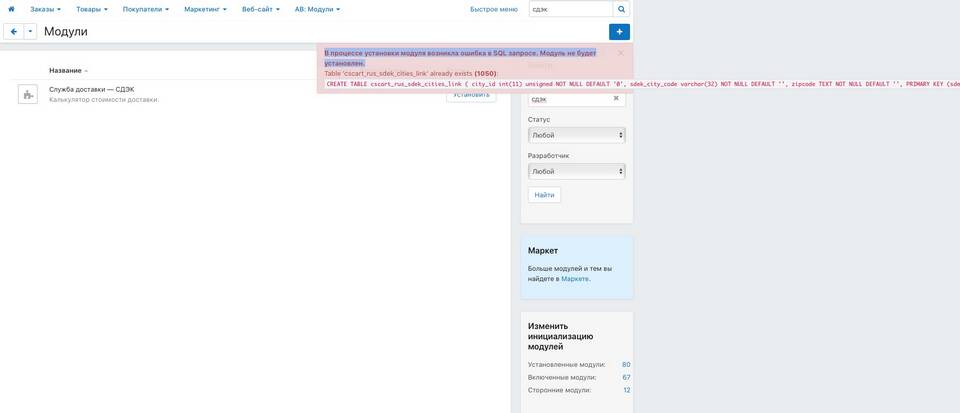The height and width of the screenshot is (413, 960).
Task: Click the Table already exists error line
Action: pos(410,73)
